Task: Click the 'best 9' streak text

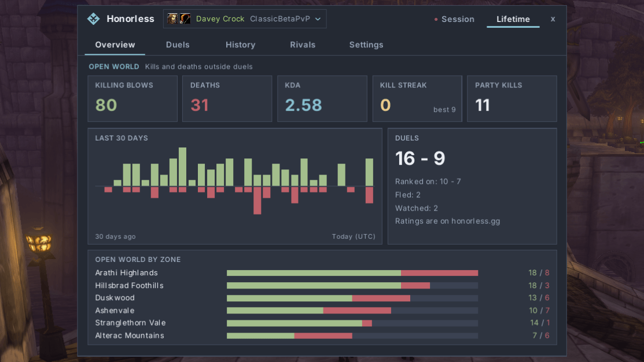Action: click(x=444, y=110)
